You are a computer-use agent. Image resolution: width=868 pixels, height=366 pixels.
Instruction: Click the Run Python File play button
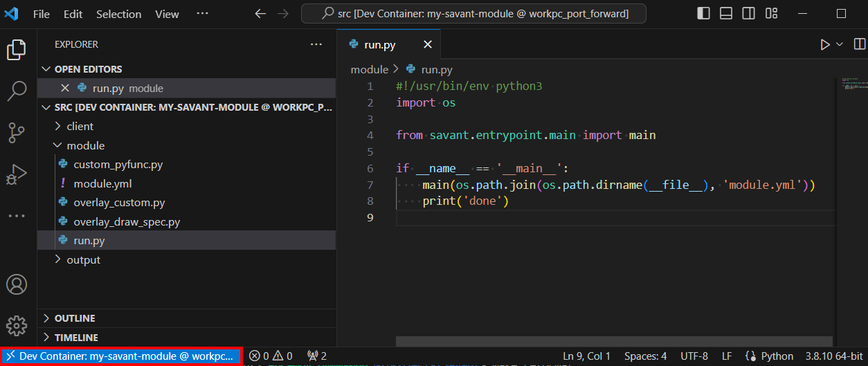824,44
